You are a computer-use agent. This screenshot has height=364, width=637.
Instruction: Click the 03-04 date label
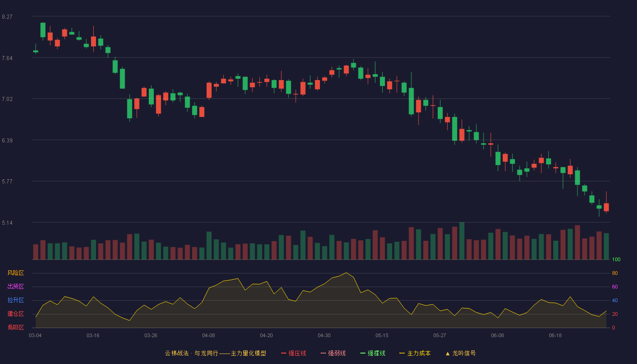[35, 335]
